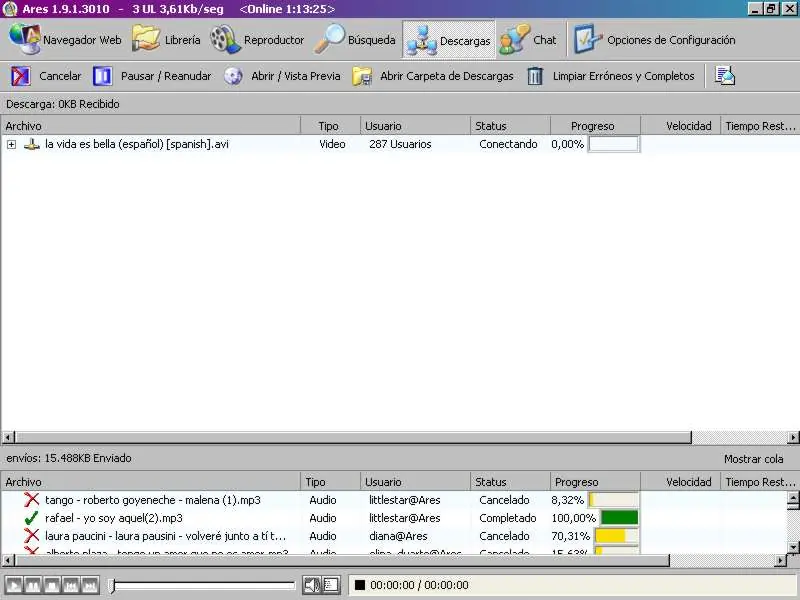
Task: Click red X icon on laura paucini row
Action: coord(32,535)
